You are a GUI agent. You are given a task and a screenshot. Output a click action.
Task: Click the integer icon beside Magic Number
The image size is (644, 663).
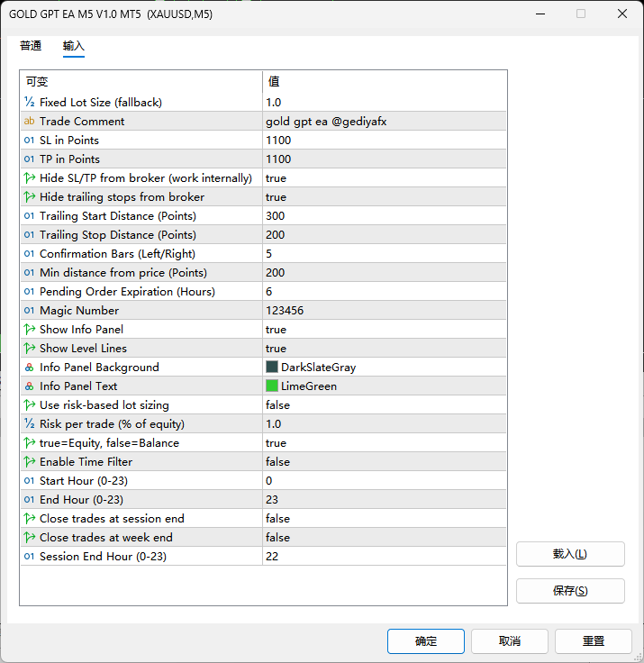pos(29,311)
